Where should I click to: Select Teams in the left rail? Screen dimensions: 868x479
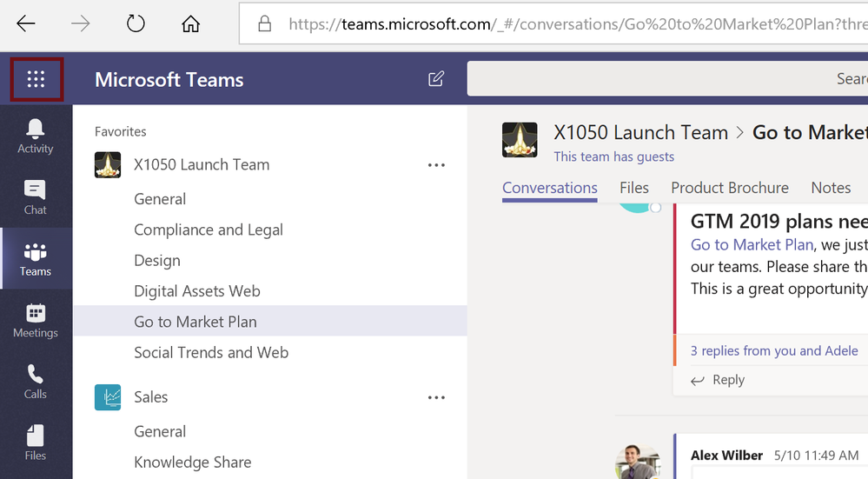[36, 258]
